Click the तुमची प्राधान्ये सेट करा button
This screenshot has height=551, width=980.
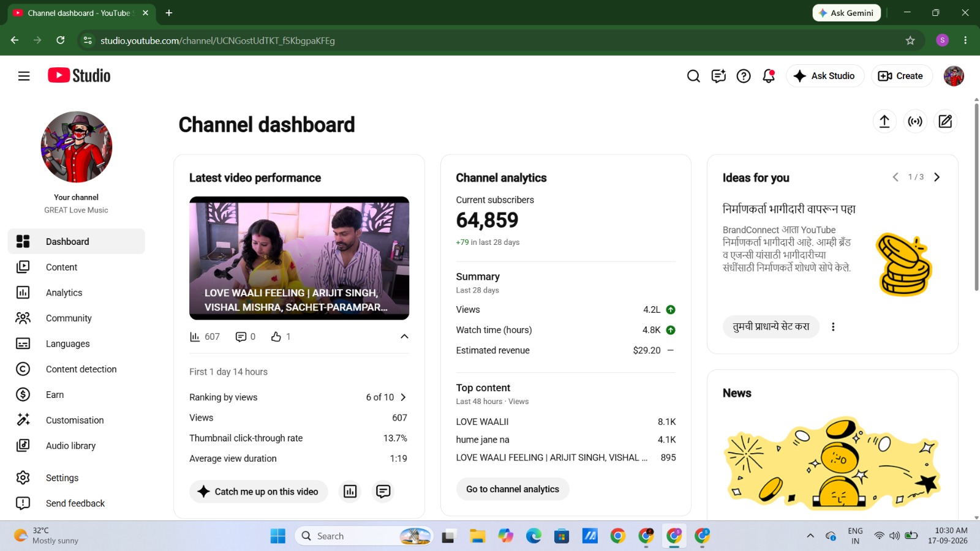tap(771, 327)
